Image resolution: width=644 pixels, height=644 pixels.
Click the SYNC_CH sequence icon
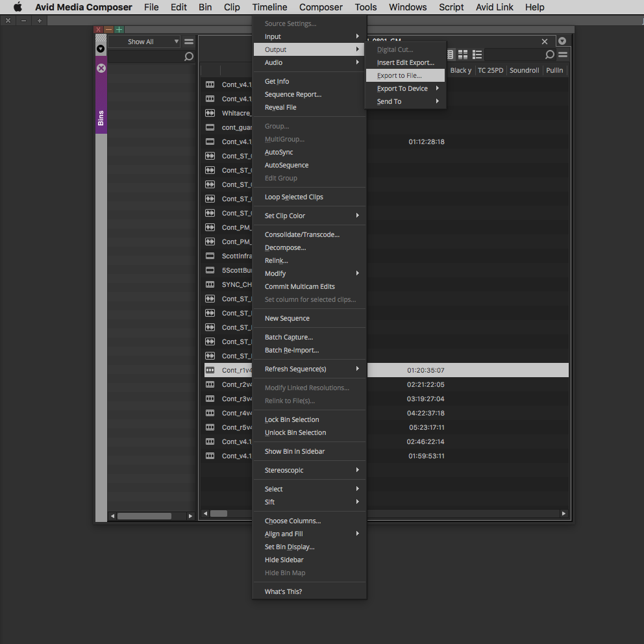point(210,284)
